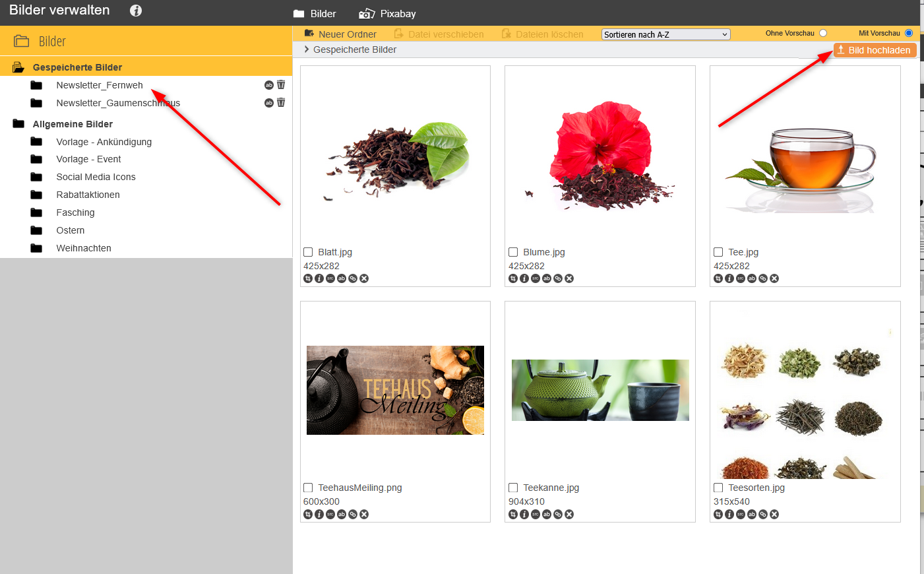Image resolution: width=924 pixels, height=574 pixels.
Task: Tick the Blatt.jpg checkbox
Action: (x=308, y=252)
